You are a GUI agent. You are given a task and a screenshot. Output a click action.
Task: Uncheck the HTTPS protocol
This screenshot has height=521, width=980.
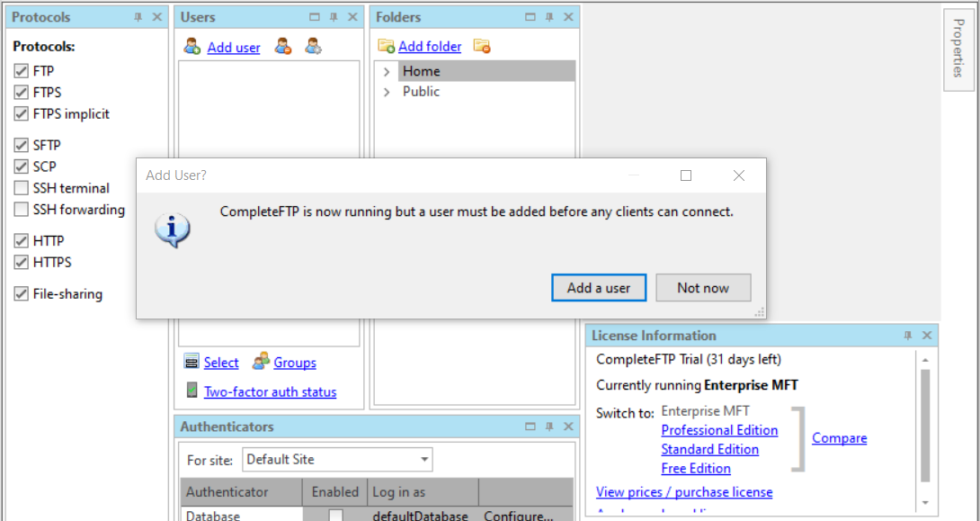pyautogui.click(x=22, y=262)
